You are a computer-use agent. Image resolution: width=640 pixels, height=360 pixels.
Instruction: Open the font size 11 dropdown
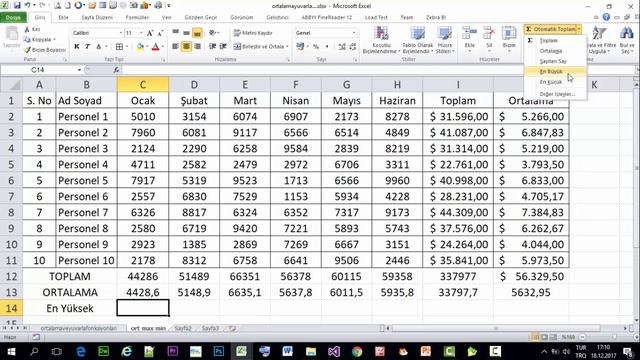pyautogui.click(x=141, y=33)
